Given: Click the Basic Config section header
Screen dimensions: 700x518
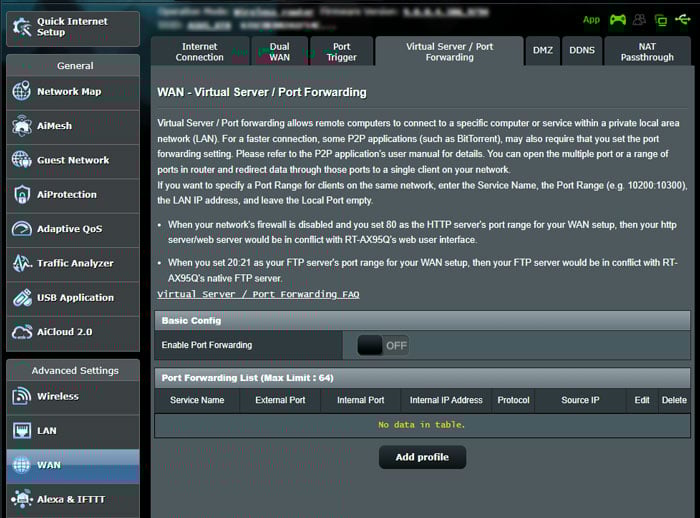Looking at the screenshot, I should pyautogui.click(x=422, y=321).
